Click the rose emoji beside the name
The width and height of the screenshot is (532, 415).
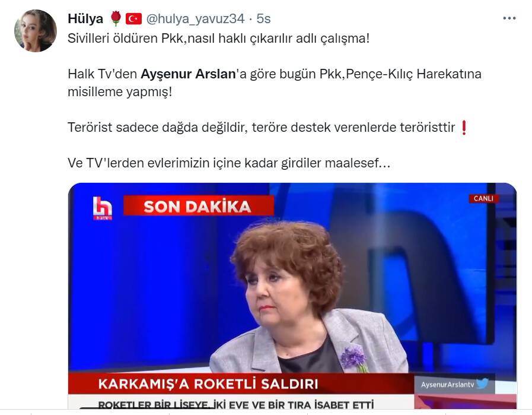[116, 18]
